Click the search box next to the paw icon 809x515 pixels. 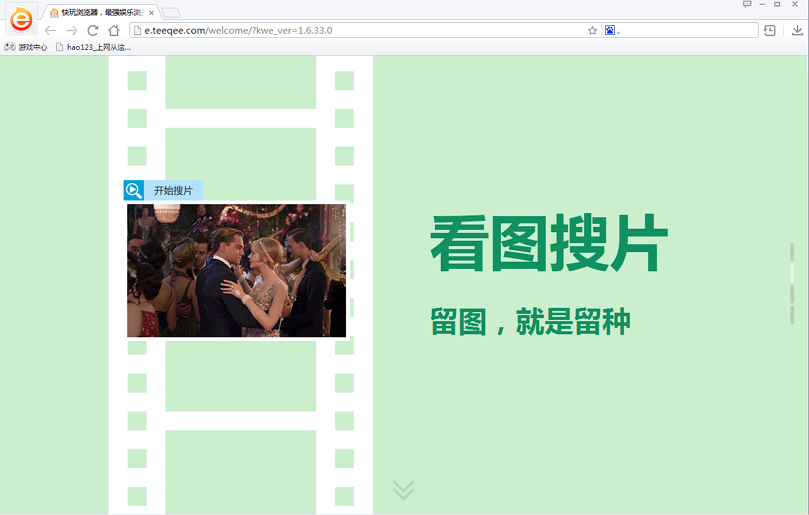[x=689, y=30]
